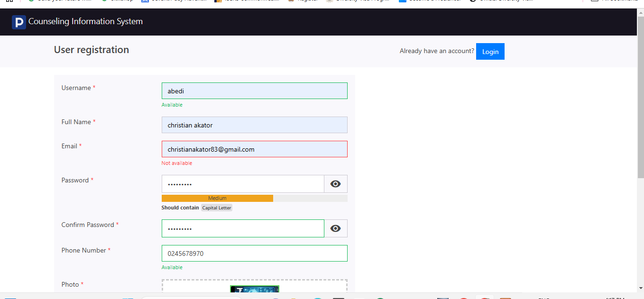The height and width of the screenshot is (299, 644).
Task: Select the Email input field
Action: [254, 149]
